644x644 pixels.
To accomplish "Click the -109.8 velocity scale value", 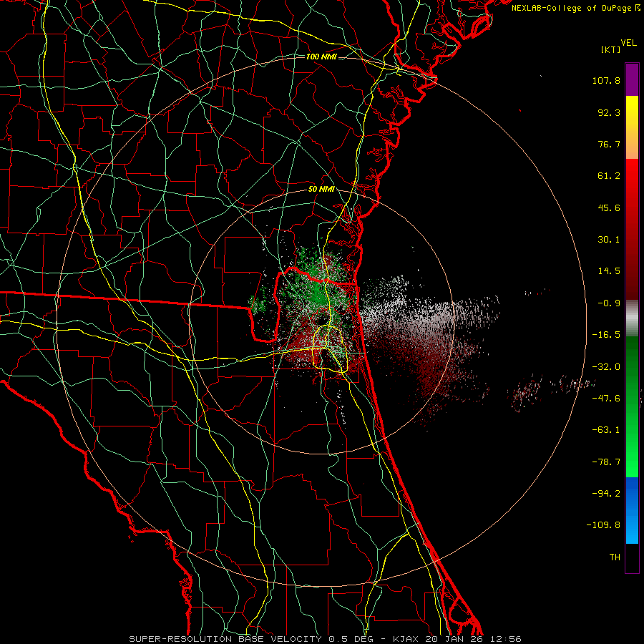I will (x=603, y=525).
